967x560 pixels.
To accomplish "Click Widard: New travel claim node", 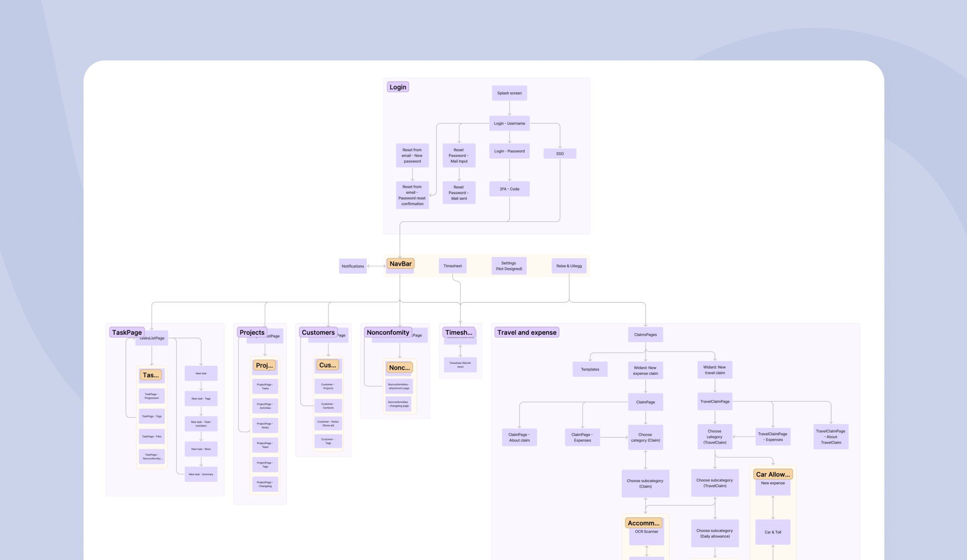I will pyautogui.click(x=715, y=370).
